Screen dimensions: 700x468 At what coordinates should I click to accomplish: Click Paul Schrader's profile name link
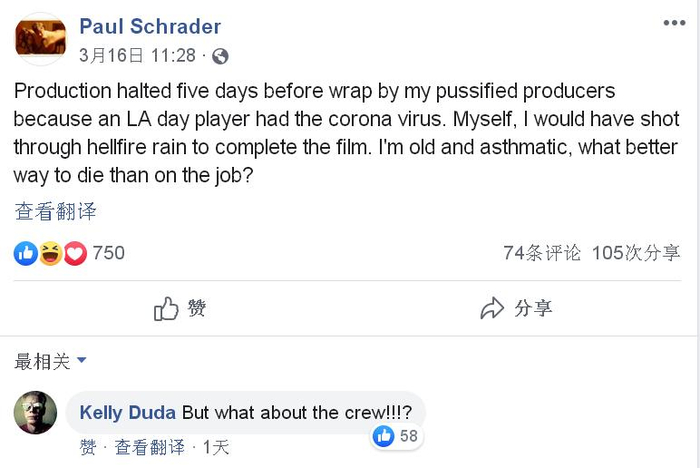[150, 27]
